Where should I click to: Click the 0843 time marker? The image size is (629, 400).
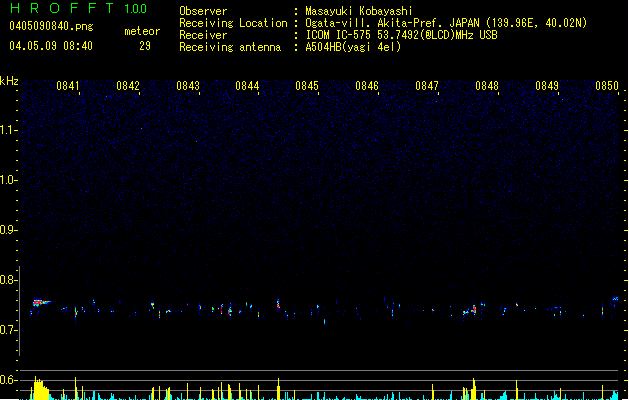(187, 86)
